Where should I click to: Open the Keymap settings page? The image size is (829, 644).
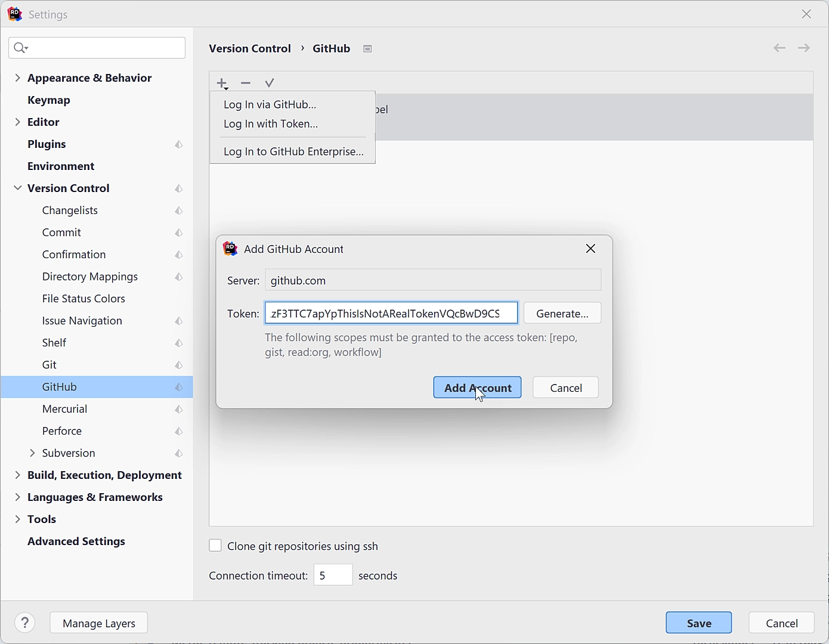[49, 100]
